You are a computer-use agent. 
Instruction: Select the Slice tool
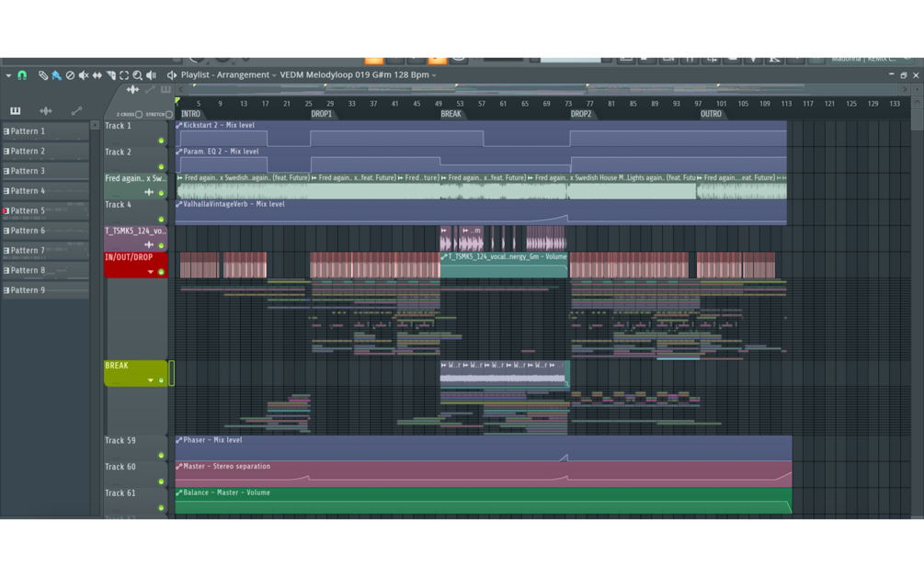[110, 74]
